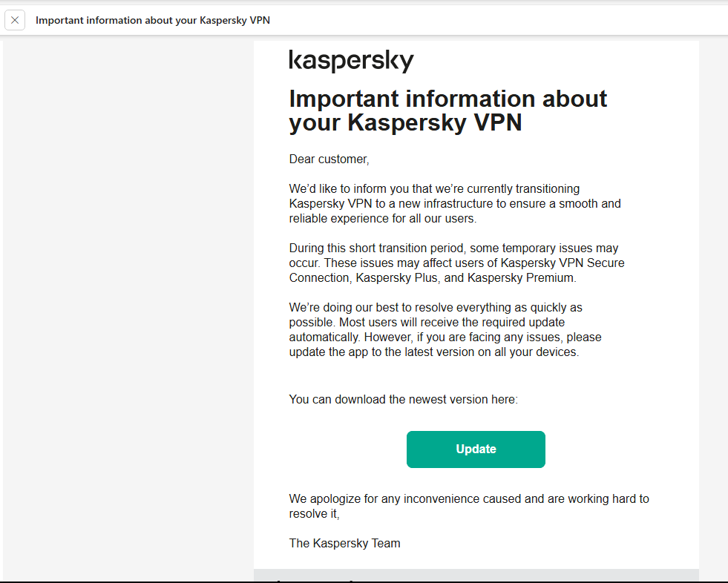Click the "You can download the newest version here" line
Image resolution: width=728 pixels, height=583 pixels.
[x=403, y=399]
